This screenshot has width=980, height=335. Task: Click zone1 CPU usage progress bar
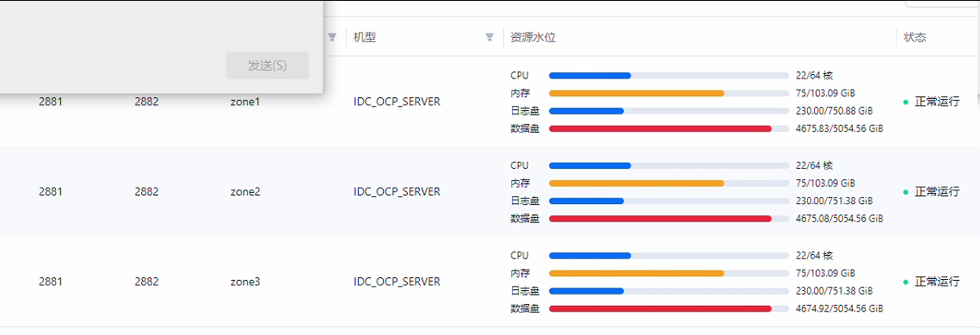point(669,76)
